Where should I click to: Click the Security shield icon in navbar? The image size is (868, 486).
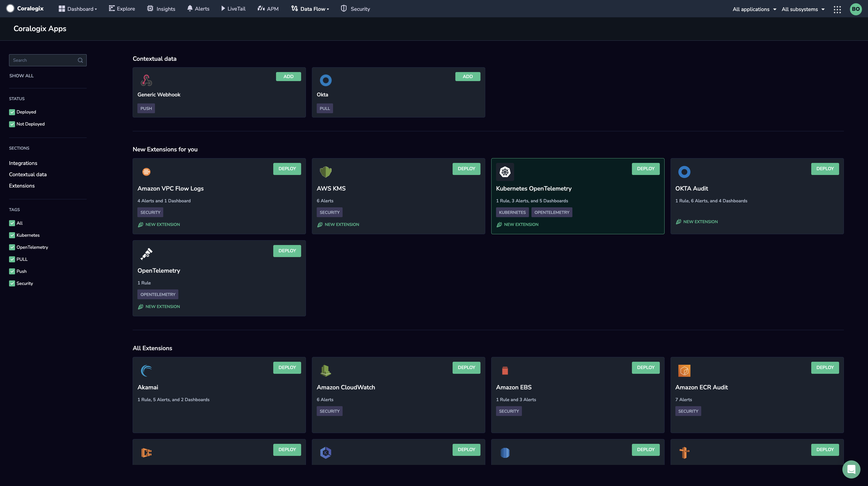[x=343, y=9]
